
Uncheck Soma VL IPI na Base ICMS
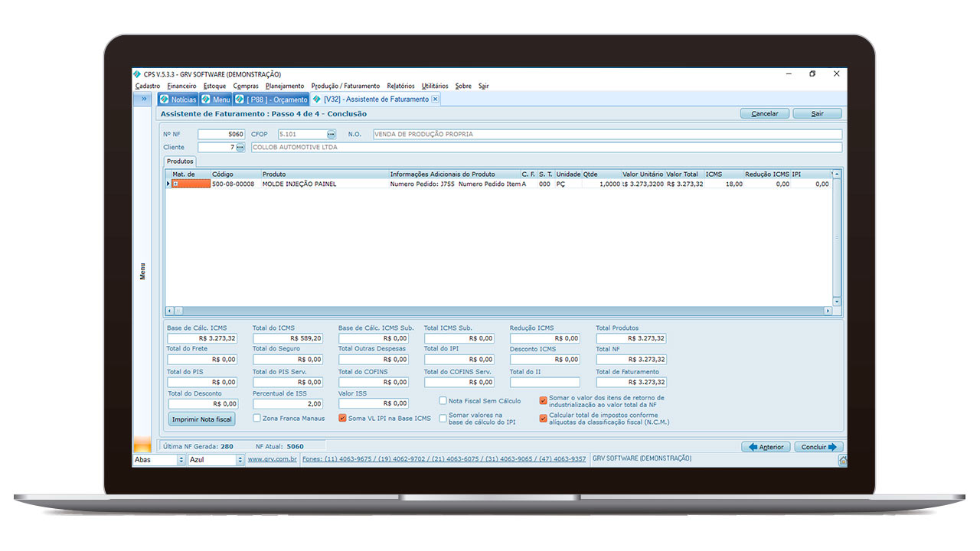(342, 419)
